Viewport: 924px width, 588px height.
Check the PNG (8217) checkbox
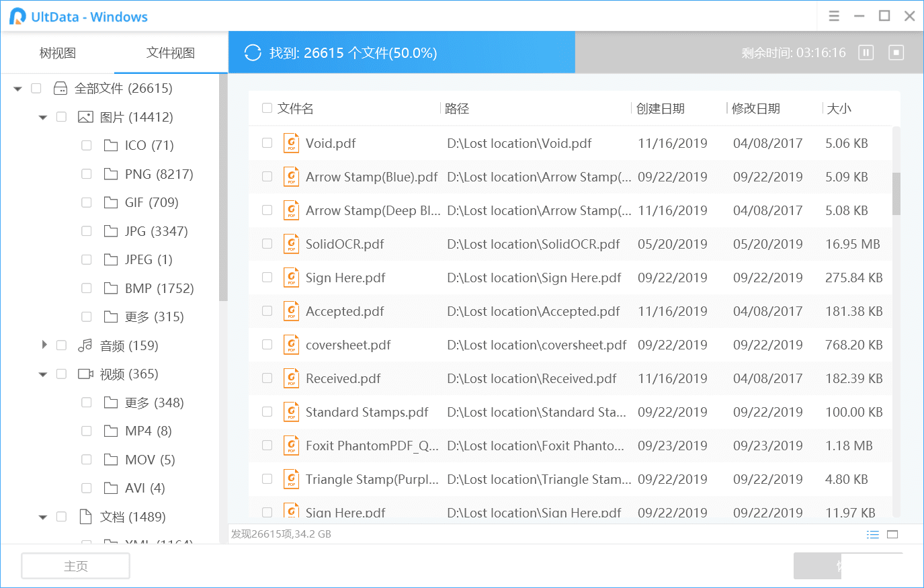tap(86, 174)
